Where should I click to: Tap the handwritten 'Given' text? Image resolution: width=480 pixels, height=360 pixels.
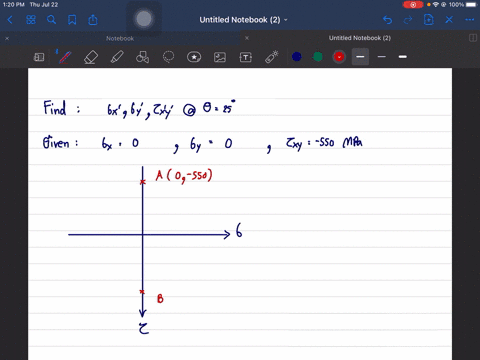click(x=56, y=143)
